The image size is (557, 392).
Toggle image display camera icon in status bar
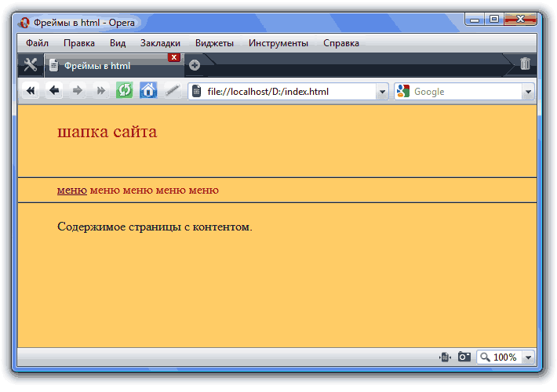tap(464, 358)
